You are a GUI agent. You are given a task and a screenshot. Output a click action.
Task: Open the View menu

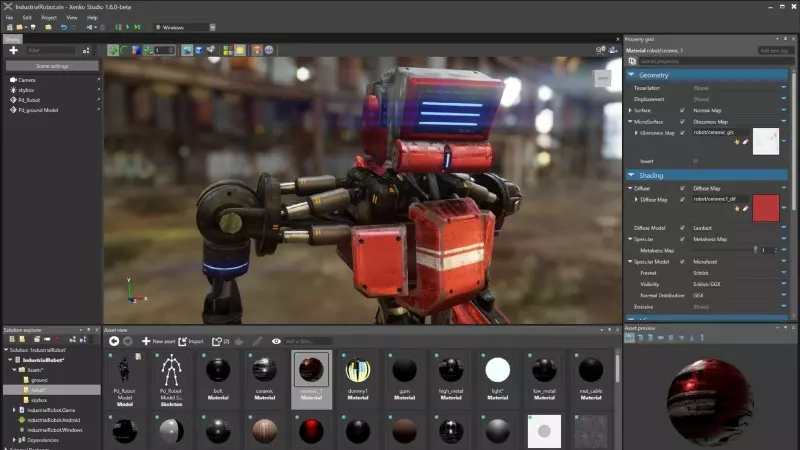[x=72, y=17]
